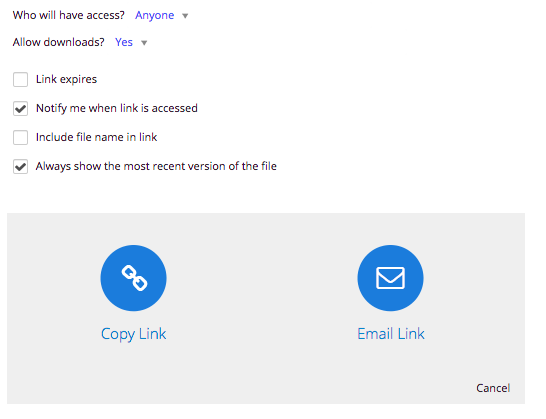The image size is (546, 419).
Task: Tick Include file name in link checkbox
Action: point(21,137)
